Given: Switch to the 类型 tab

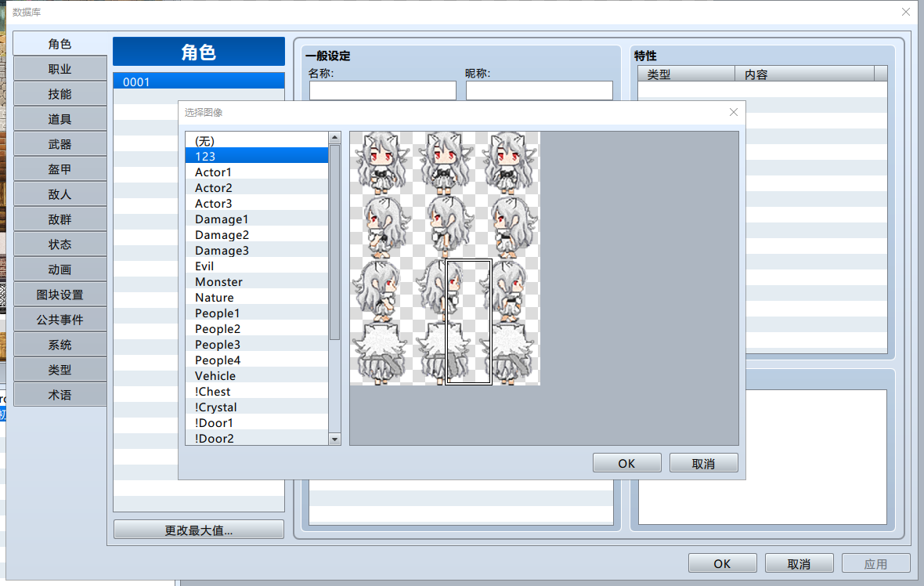Looking at the screenshot, I should pos(60,370).
